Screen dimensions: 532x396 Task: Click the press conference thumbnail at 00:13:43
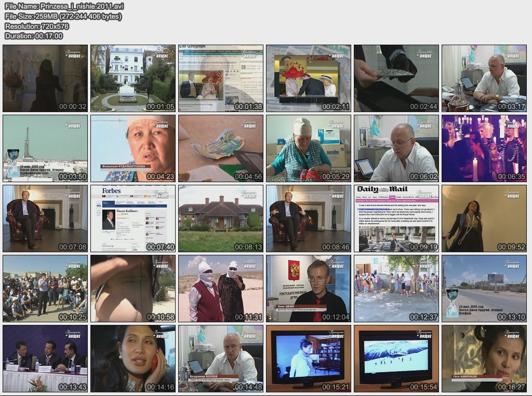click(x=45, y=358)
